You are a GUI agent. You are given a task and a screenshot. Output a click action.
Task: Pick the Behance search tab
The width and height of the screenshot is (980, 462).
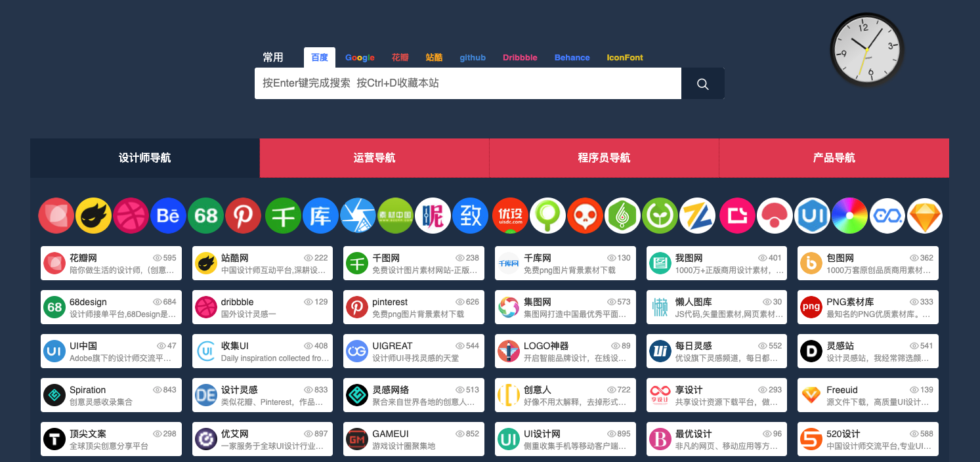click(572, 57)
